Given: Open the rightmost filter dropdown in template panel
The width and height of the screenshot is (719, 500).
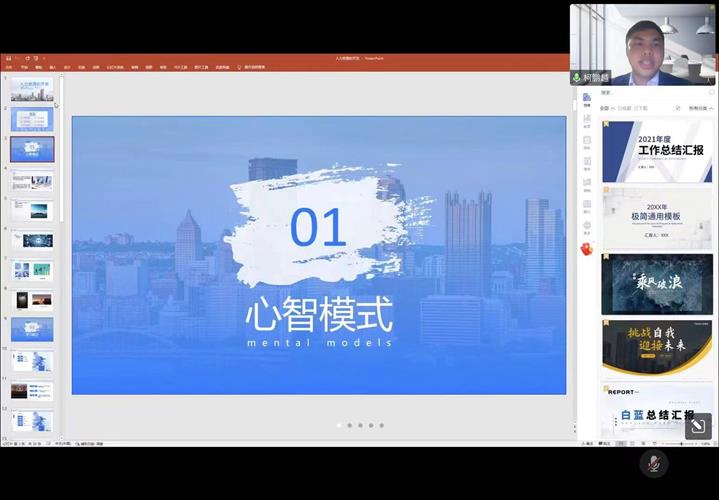Looking at the screenshot, I should click(698, 108).
